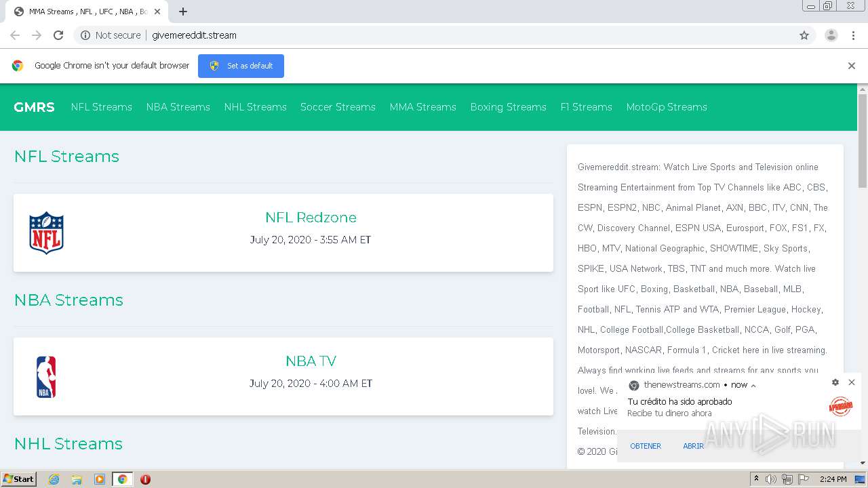Click the address bar URL givemereddit.stream
This screenshot has width=868, height=488.
pyautogui.click(x=194, y=35)
